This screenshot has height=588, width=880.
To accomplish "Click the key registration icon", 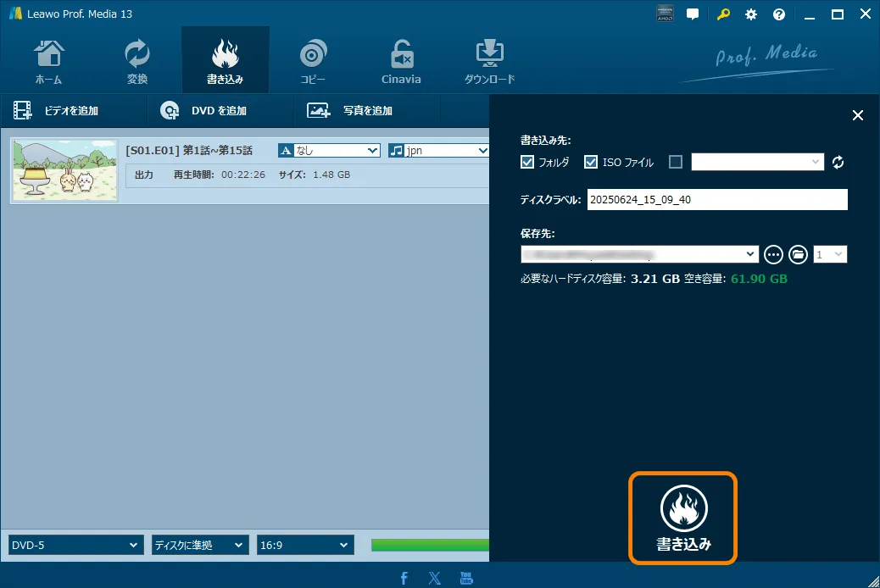I will [723, 14].
